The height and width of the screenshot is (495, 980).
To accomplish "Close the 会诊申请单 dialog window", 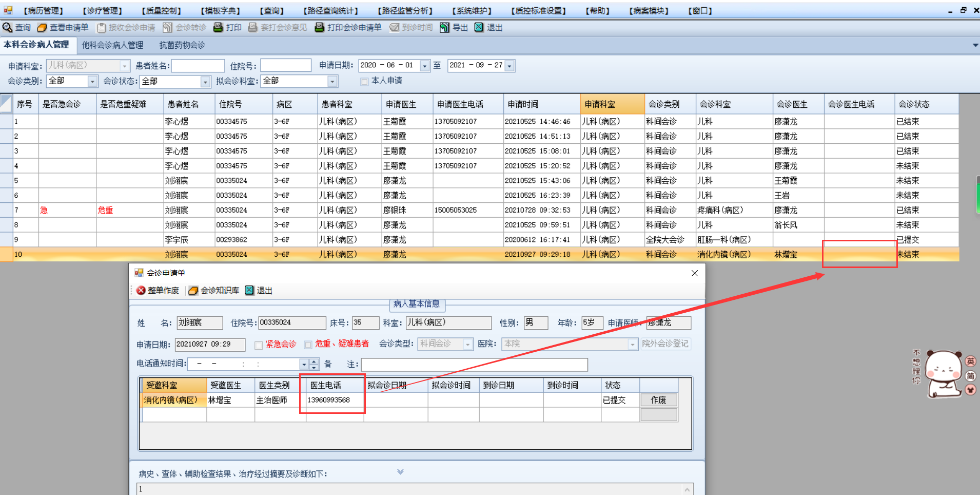I will point(695,273).
